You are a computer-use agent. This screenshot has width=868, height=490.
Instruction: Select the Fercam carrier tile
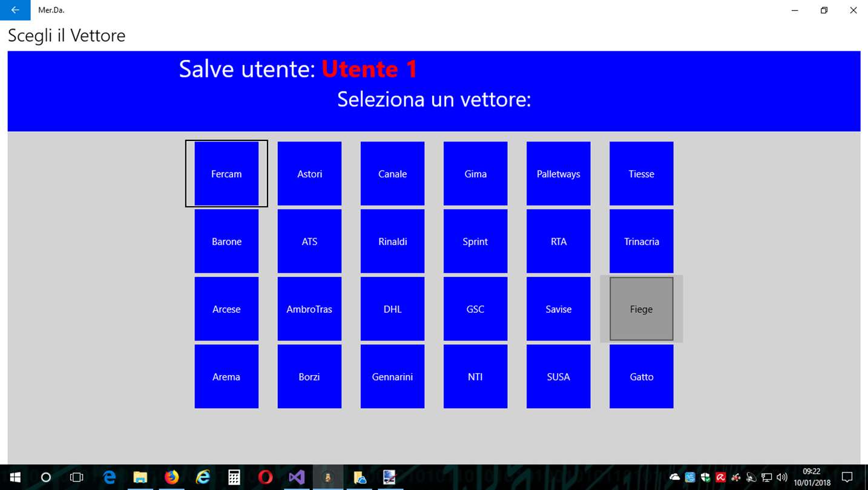226,174
